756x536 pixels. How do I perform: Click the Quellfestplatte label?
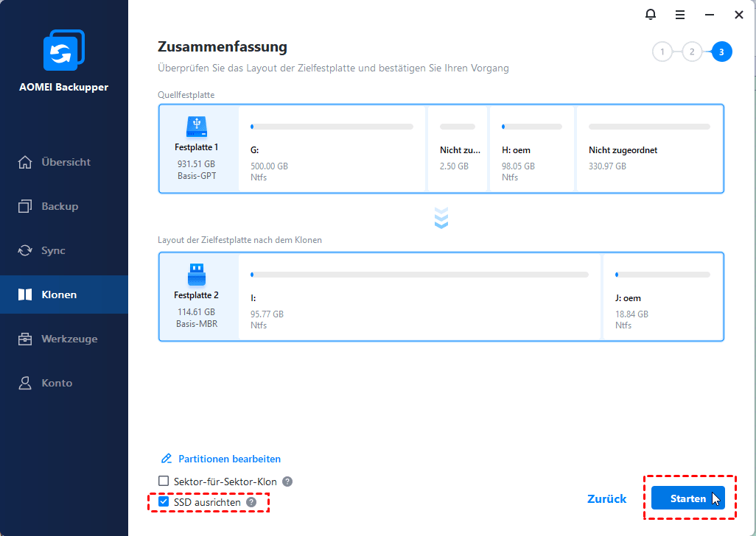[186, 95]
